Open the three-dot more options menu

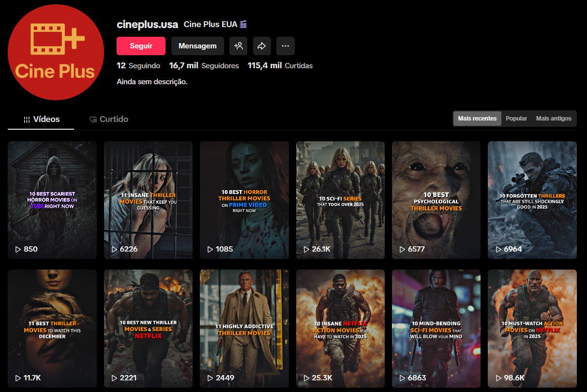[x=286, y=46]
